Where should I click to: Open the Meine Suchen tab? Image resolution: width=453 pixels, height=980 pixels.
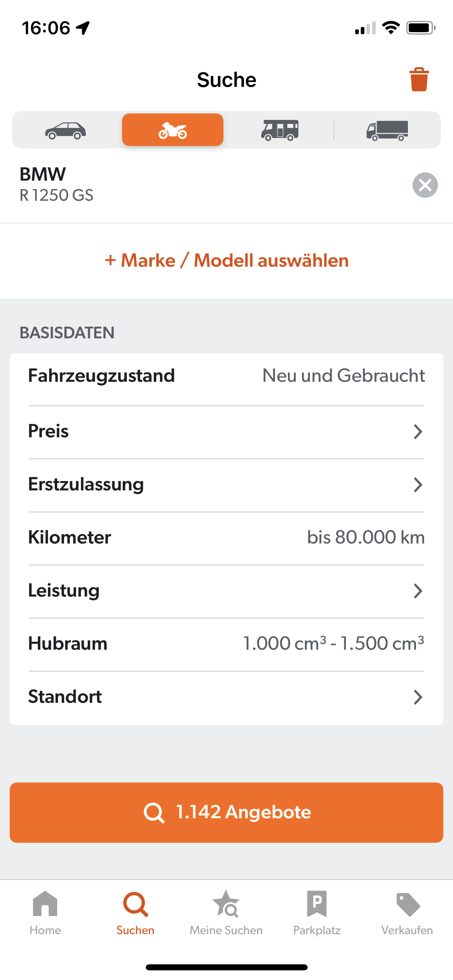[x=226, y=914]
